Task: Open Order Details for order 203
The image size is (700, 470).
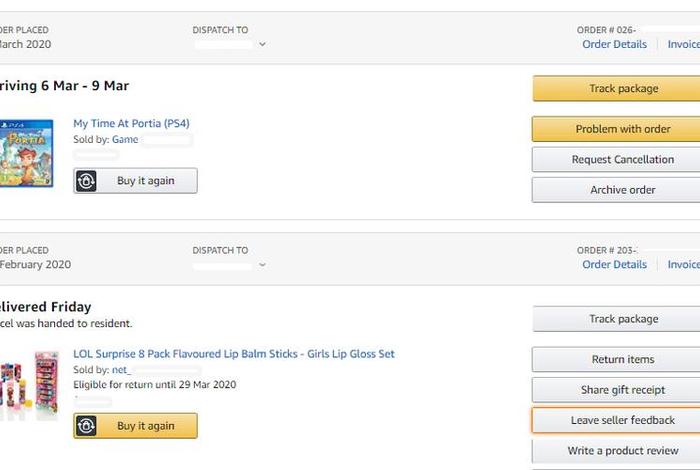Action: (x=614, y=265)
